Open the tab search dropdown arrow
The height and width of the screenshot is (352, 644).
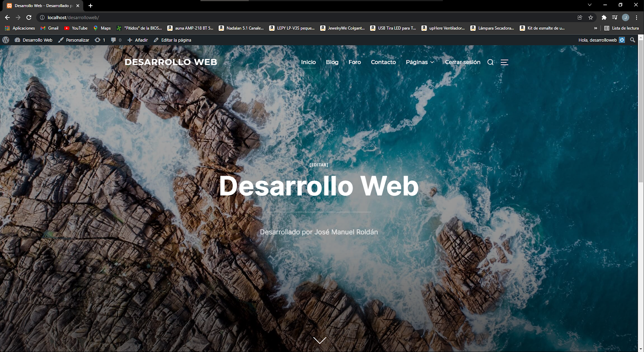point(590,5)
